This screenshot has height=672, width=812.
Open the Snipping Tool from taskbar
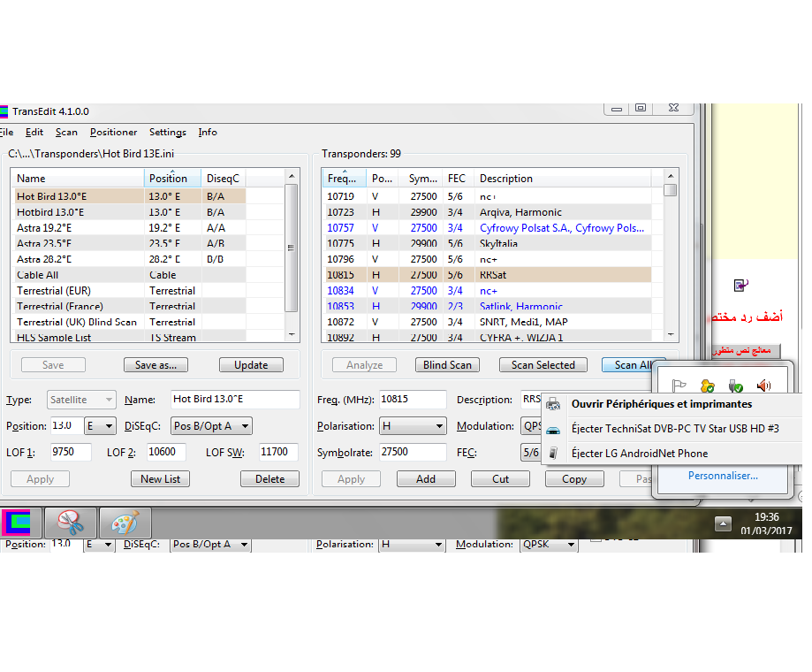[71, 523]
